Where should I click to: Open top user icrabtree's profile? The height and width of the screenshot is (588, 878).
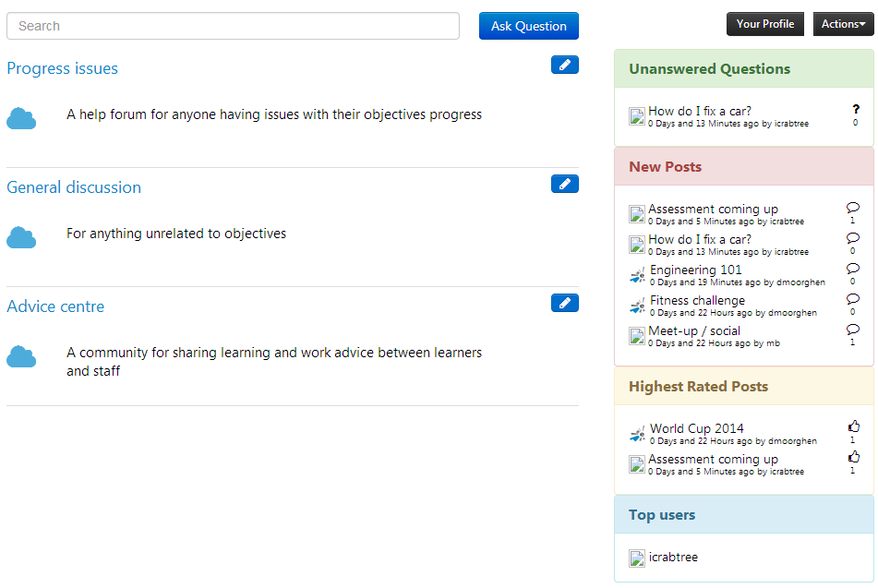[x=673, y=558]
